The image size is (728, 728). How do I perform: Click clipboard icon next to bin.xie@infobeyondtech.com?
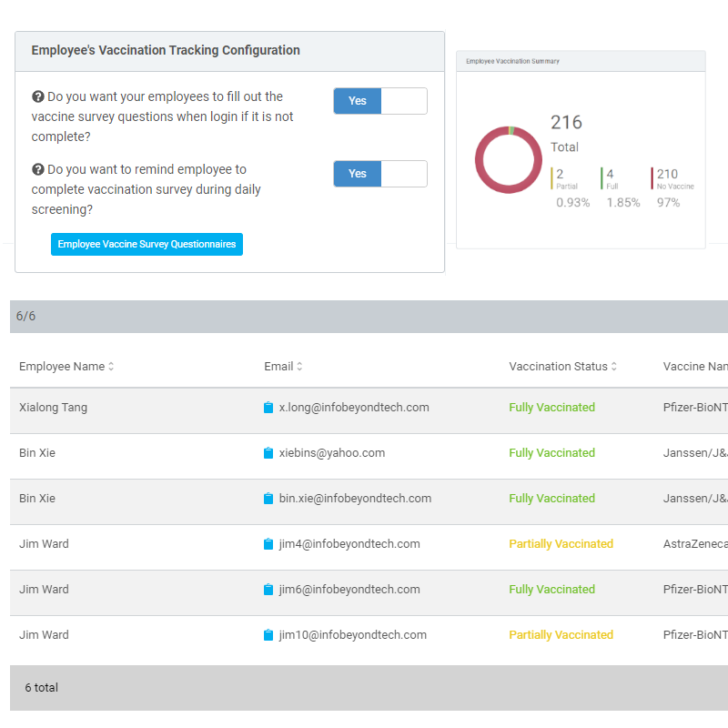pyautogui.click(x=268, y=499)
